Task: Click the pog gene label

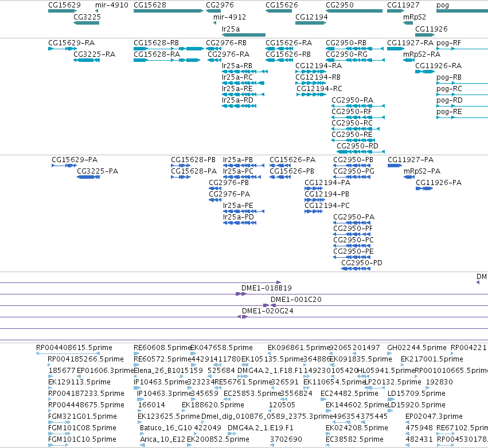Action: (443, 5)
